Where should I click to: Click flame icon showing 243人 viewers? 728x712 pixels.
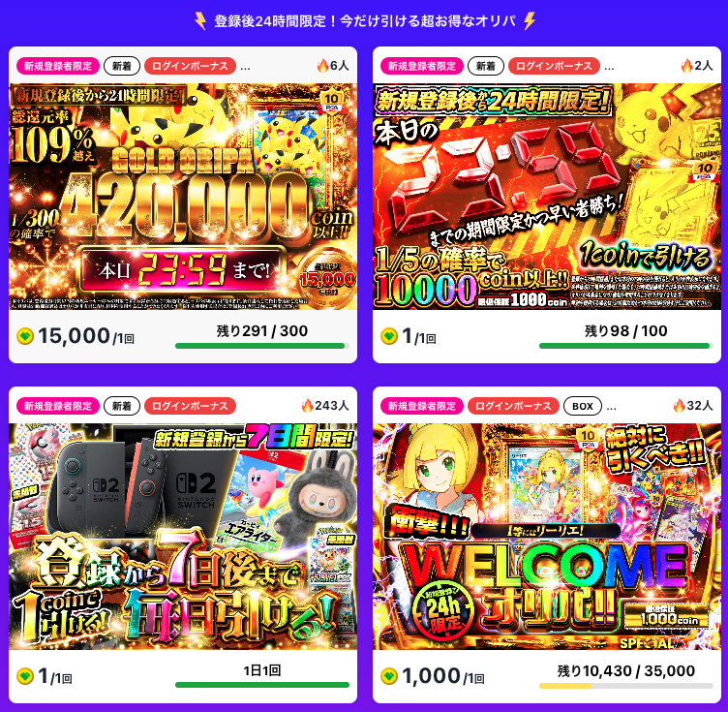(307, 406)
